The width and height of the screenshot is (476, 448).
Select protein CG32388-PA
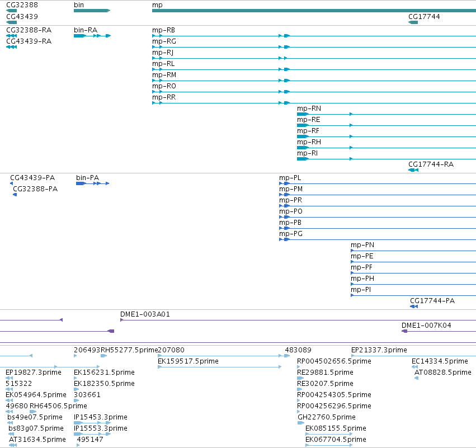tap(35, 189)
